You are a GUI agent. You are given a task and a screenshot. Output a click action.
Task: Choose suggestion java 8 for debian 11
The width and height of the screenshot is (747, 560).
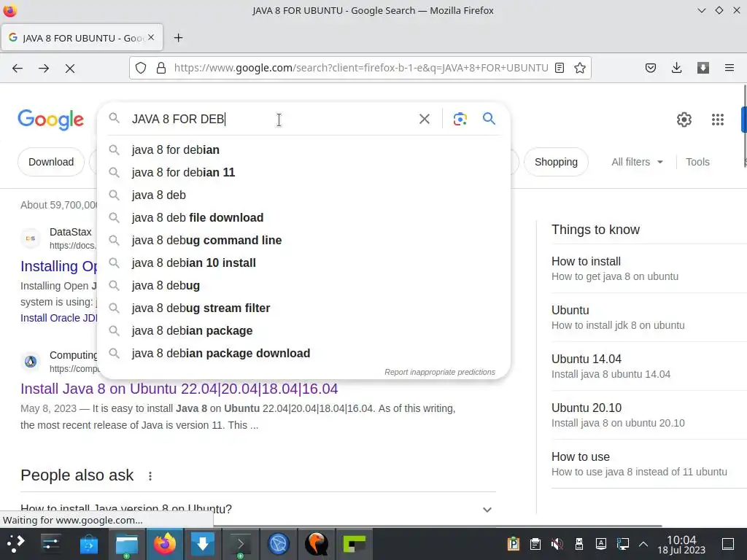tap(304, 172)
